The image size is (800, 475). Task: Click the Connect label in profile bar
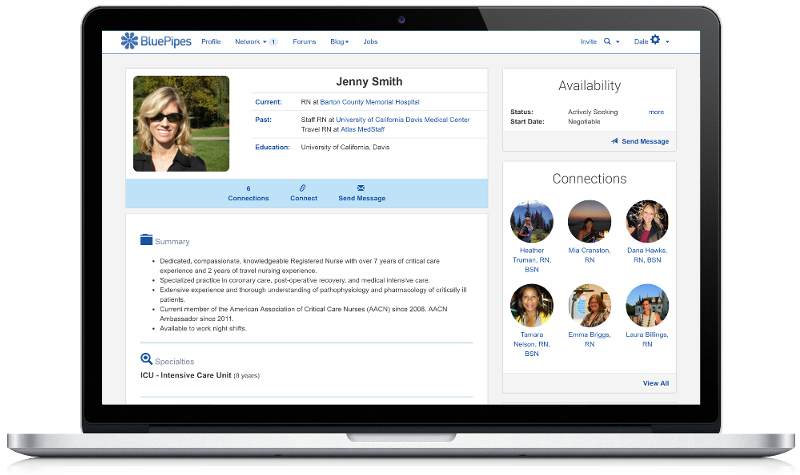(x=304, y=198)
